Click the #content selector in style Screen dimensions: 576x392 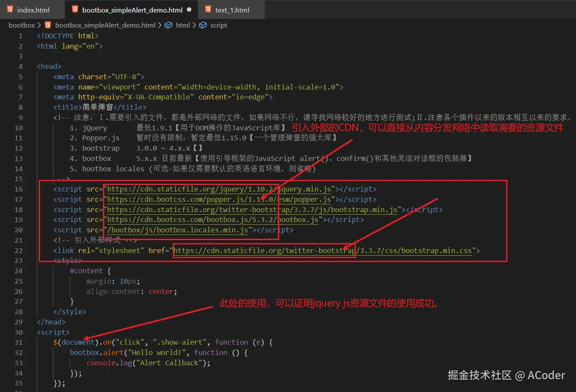(x=86, y=271)
